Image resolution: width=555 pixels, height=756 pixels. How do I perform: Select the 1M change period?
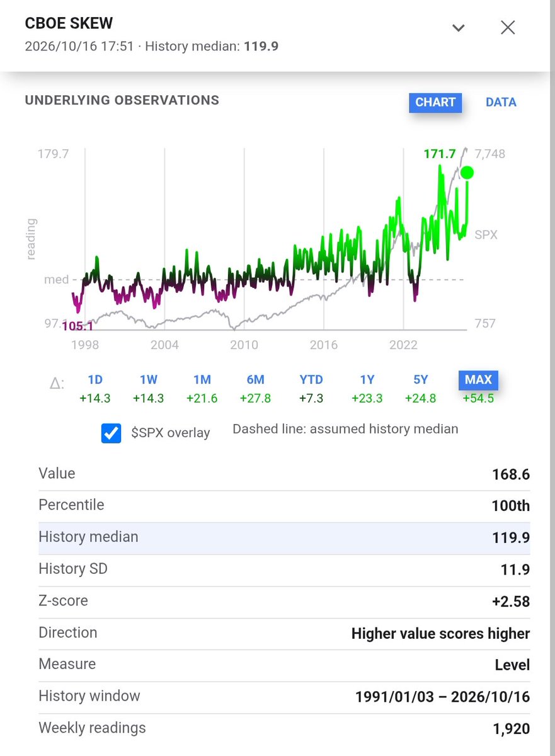[202, 380]
